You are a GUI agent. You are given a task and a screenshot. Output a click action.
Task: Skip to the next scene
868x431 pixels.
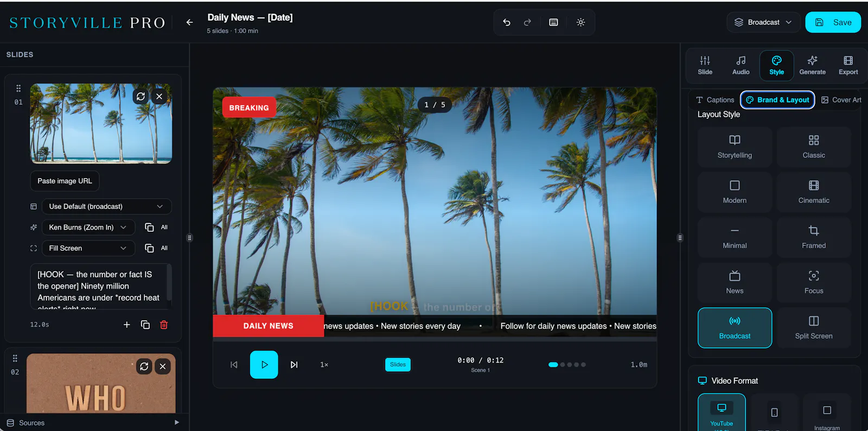(294, 365)
